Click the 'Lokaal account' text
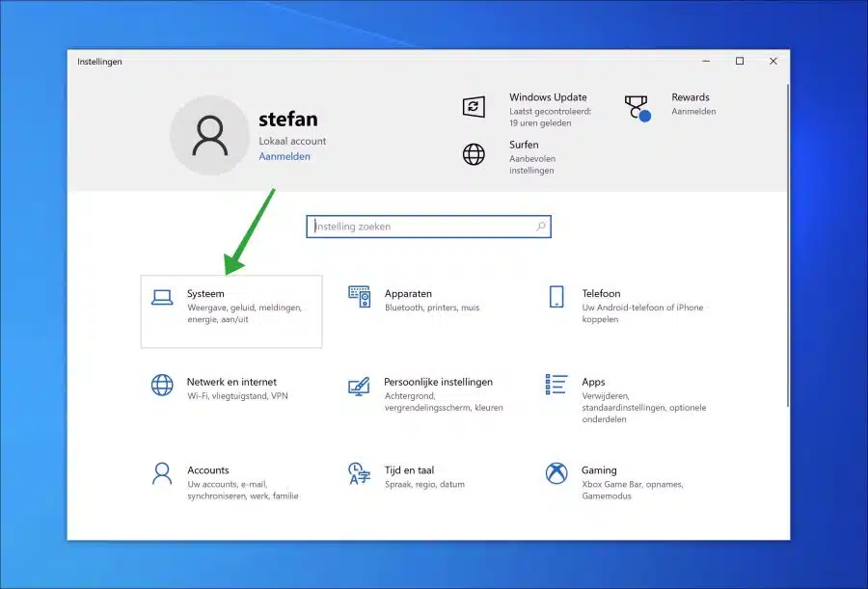This screenshot has width=868, height=589. [292, 141]
